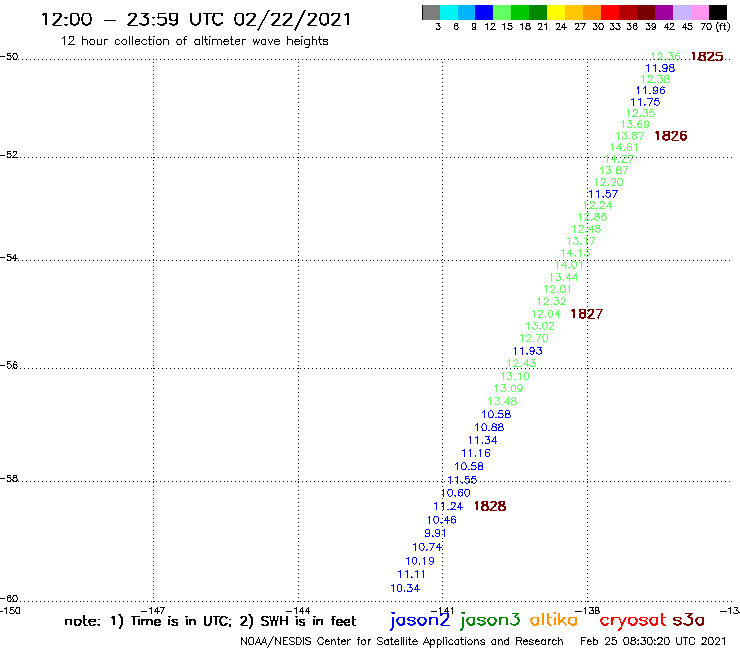
Task: Click the black swatch ending the legend
Action: coord(717,12)
